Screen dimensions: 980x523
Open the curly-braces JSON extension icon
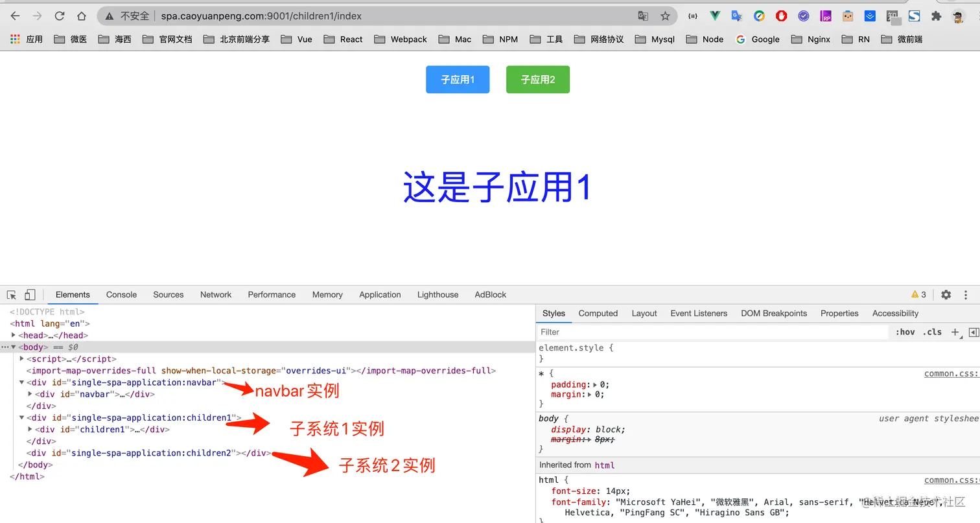[693, 16]
